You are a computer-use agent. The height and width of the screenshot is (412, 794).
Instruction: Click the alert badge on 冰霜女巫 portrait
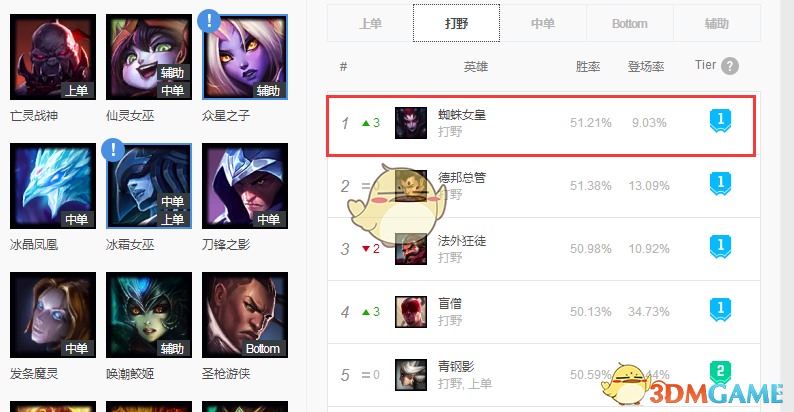click(113, 150)
